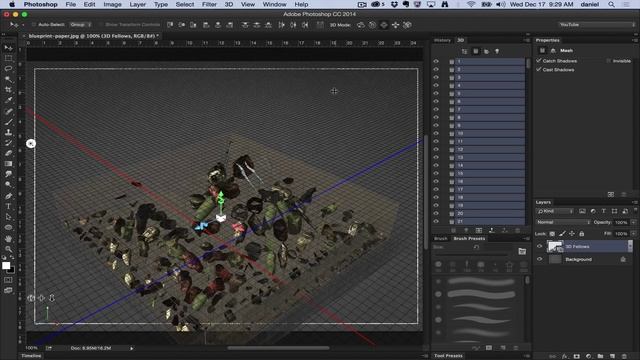The width and height of the screenshot is (640, 360).
Task: Click the lock position icon in Layers
Action: [x=572, y=234]
